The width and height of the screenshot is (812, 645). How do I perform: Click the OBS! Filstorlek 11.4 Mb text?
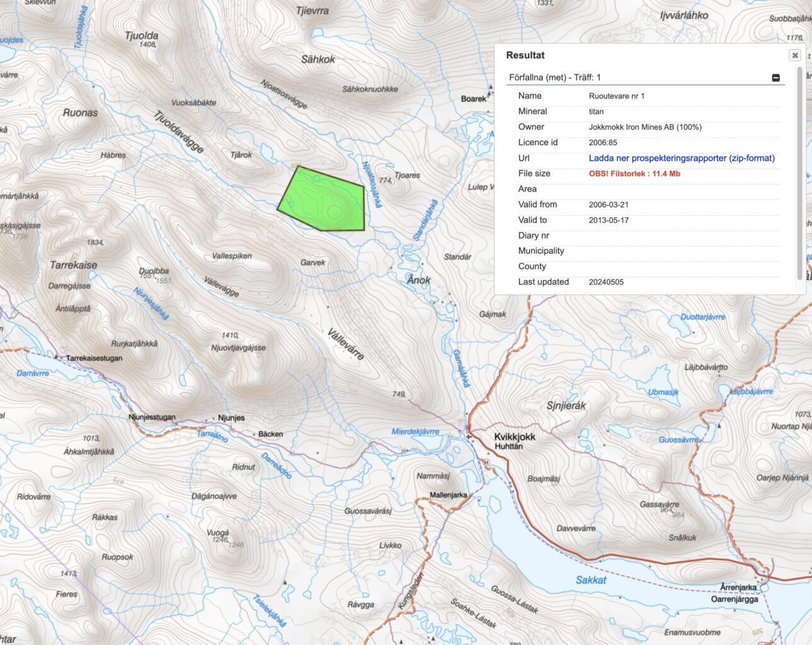point(634,174)
